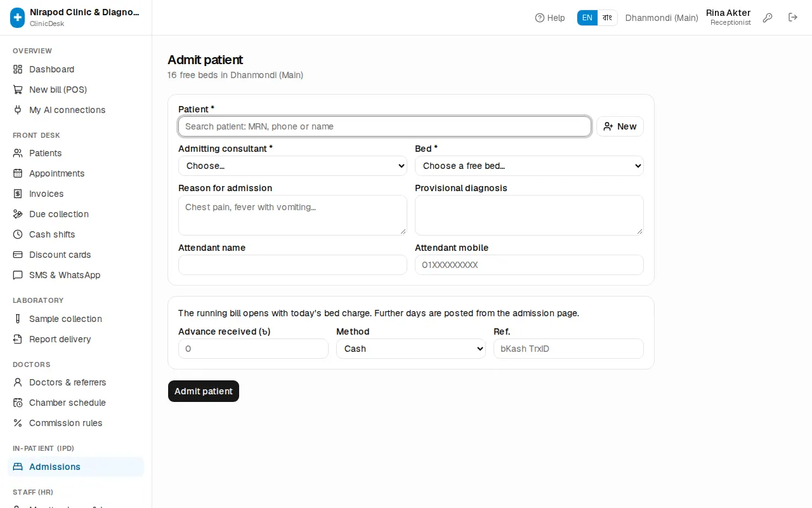Switch language to Bangla (বাং)
Image resolution: width=812 pixels, height=508 pixels.
[607, 18]
